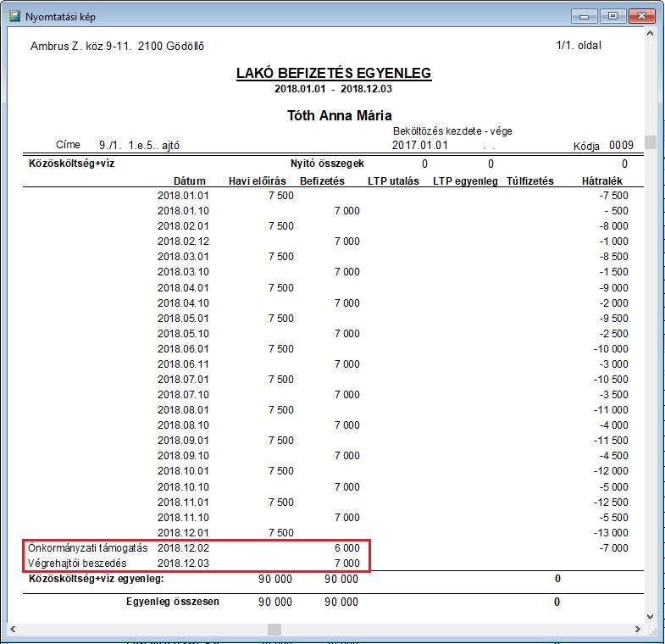Minimize the Nyomtatási kép window
665x644 pixels.
(585, 15)
